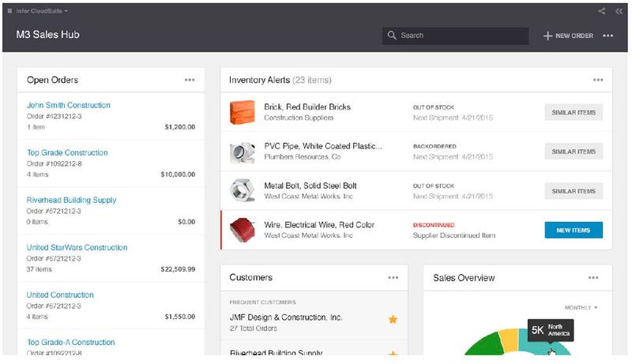Click the yellow segment of sales chart
This screenshot has width=632, height=364.
coord(509,340)
